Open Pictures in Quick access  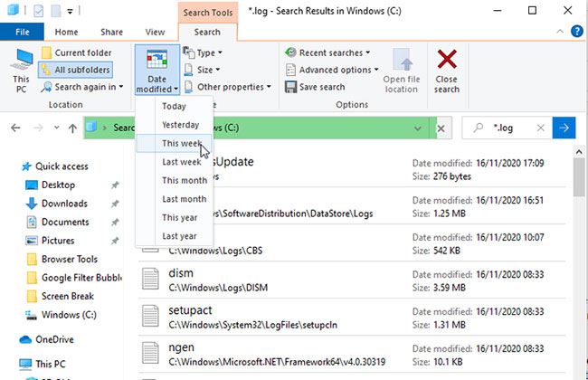click(x=50, y=241)
